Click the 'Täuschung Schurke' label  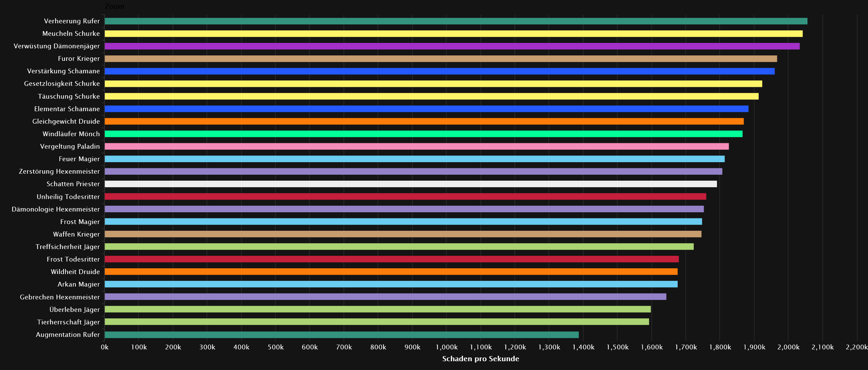[69, 96]
